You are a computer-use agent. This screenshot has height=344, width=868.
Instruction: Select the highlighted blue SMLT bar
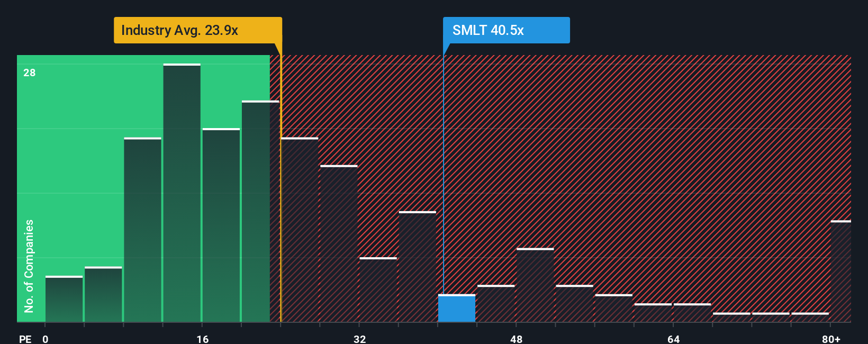tap(457, 309)
